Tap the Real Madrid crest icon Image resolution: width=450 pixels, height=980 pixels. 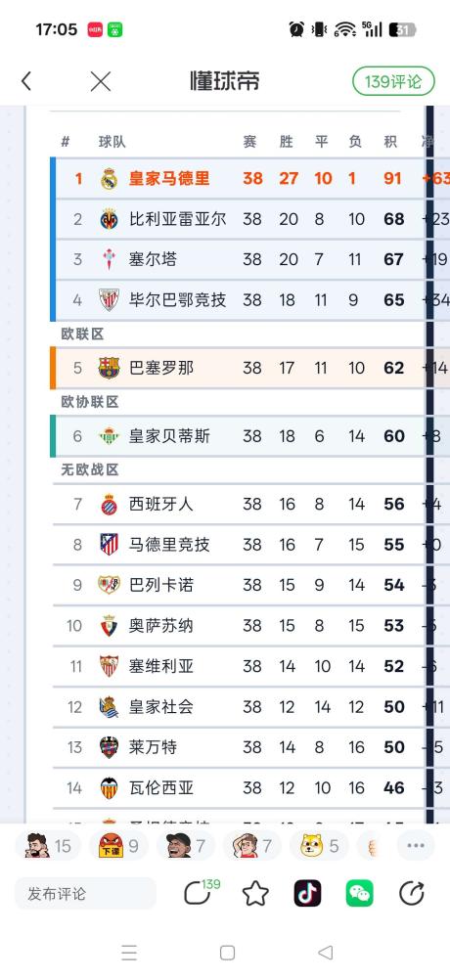pos(110,179)
